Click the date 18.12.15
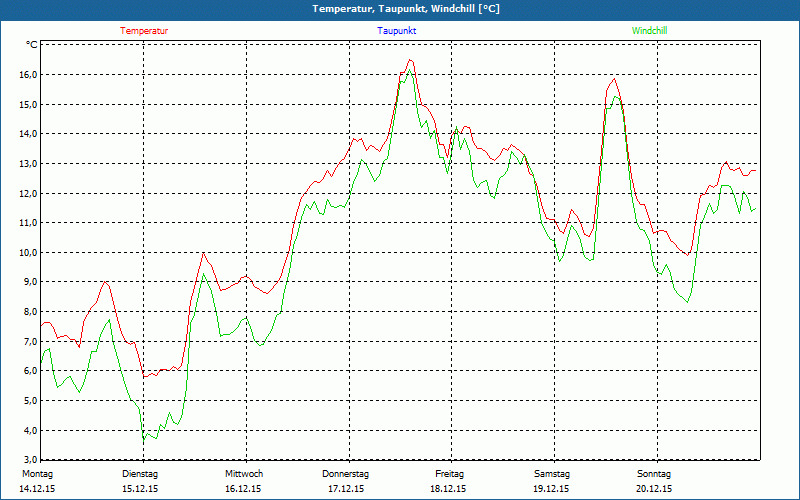The image size is (800, 500). click(448, 489)
